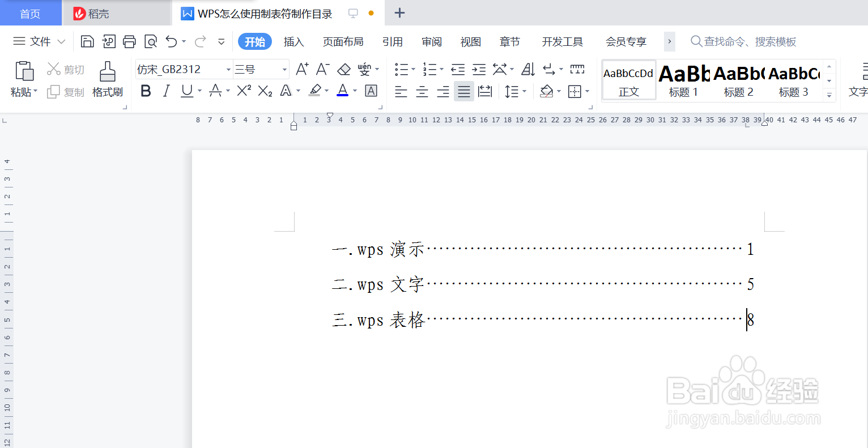
Task: Expand the numbered list dropdown
Action: click(x=441, y=70)
